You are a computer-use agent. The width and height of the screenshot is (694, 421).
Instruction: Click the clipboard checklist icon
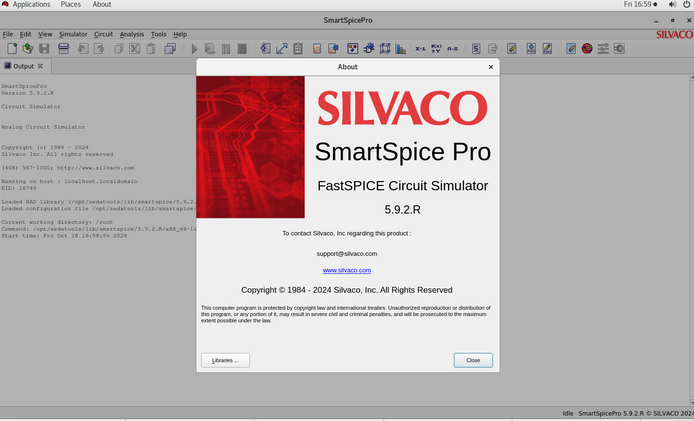point(298,49)
